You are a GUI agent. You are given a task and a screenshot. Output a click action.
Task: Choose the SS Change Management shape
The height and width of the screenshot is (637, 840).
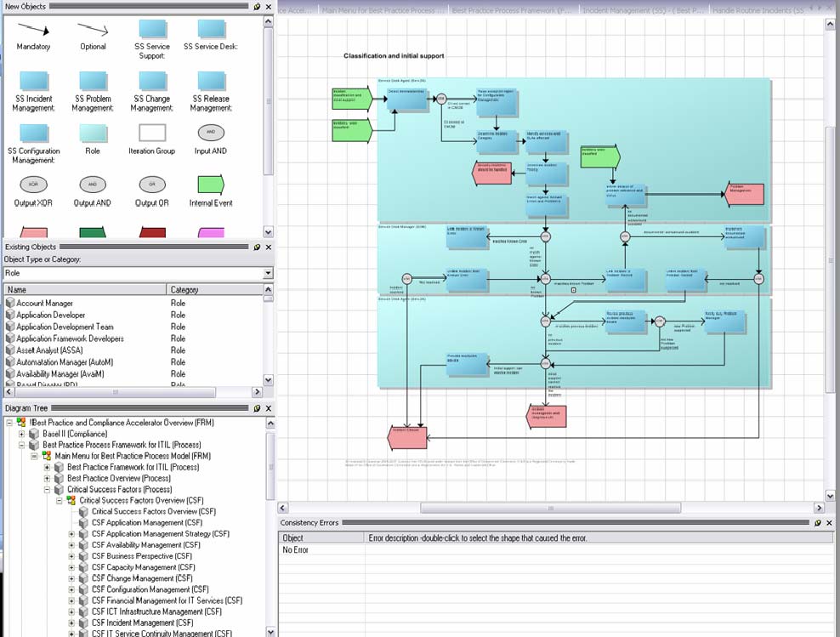[x=151, y=82]
